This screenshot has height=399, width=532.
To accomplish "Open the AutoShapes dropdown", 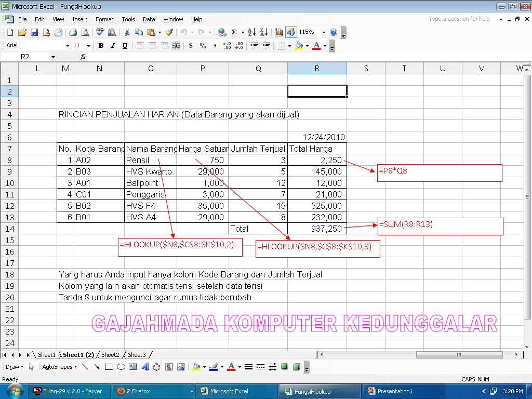I will [x=59, y=367].
